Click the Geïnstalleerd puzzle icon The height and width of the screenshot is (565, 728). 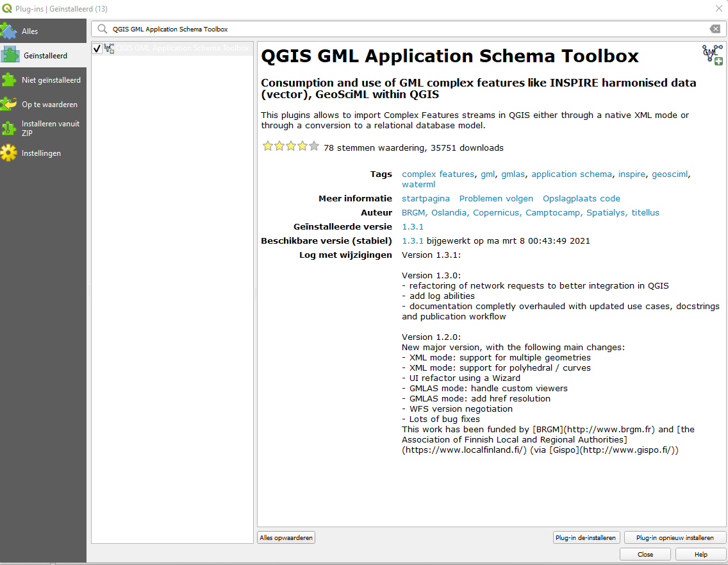pyautogui.click(x=10, y=55)
